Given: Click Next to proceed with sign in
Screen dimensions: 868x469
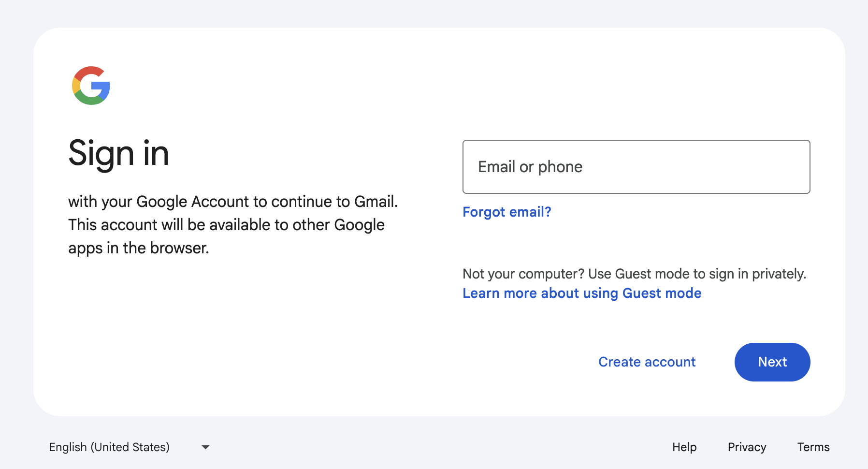Looking at the screenshot, I should 772,362.
